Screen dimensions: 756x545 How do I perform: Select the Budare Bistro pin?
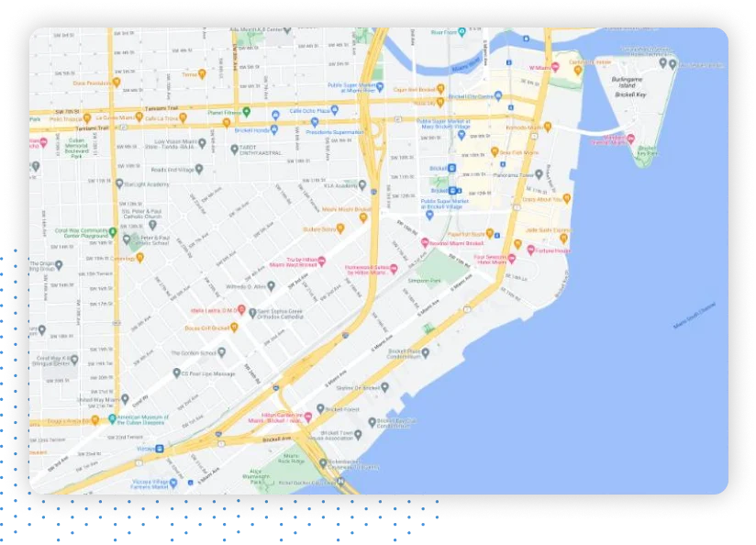pos(340,229)
